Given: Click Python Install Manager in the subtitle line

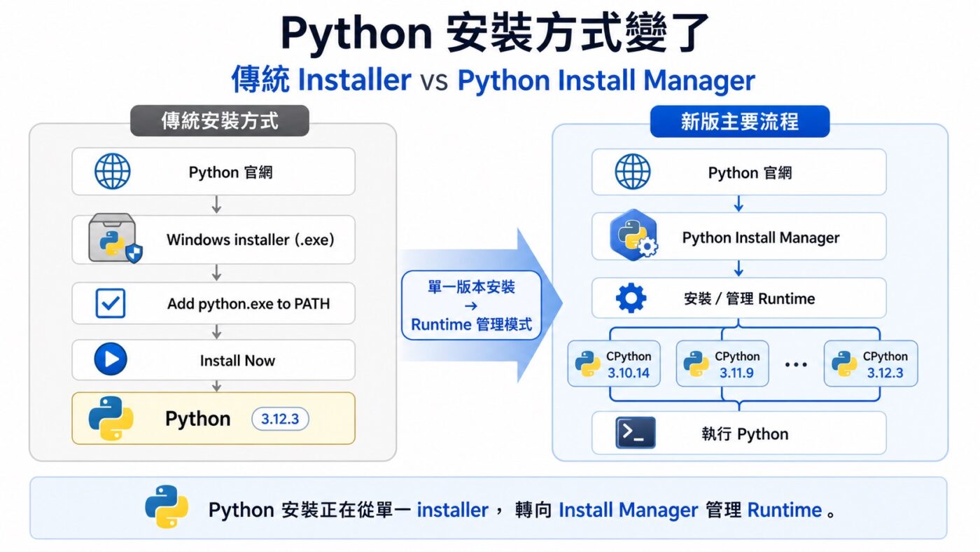Looking at the screenshot, I should pyautogui.click(x=606, y=81).
